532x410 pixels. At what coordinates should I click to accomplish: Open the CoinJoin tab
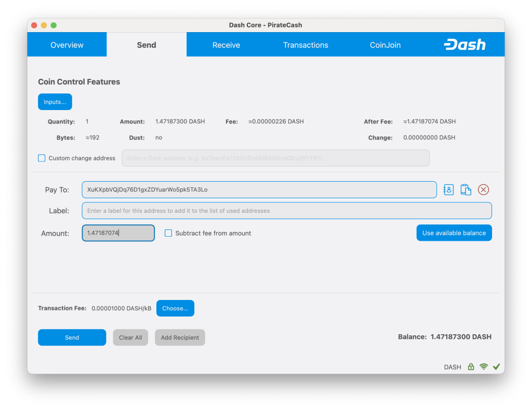click(x=385, y=45)
